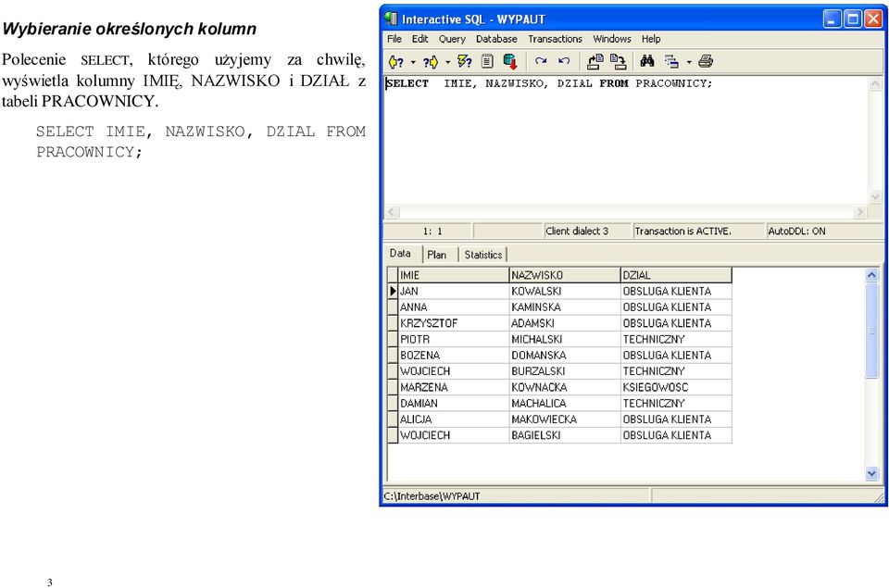
Task: Click the 'Transaction is ACTIVE.' status panel
Action: (x=698, y=231)
